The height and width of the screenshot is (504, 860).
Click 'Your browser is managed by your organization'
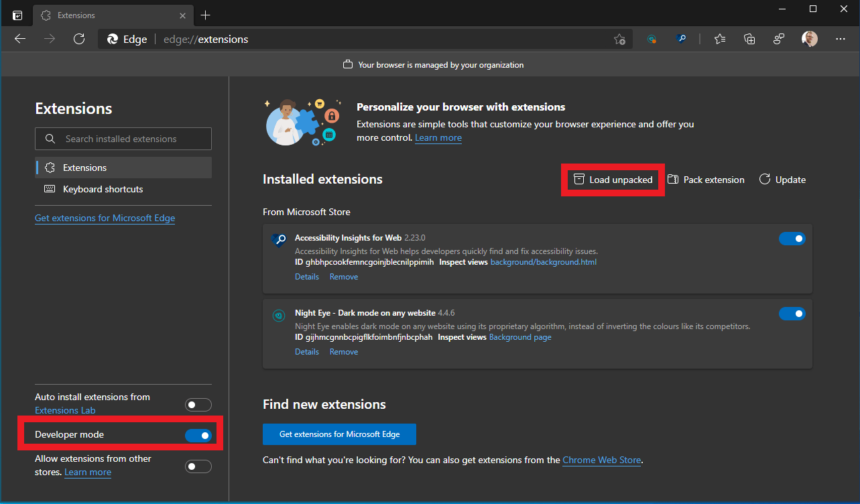441,65
